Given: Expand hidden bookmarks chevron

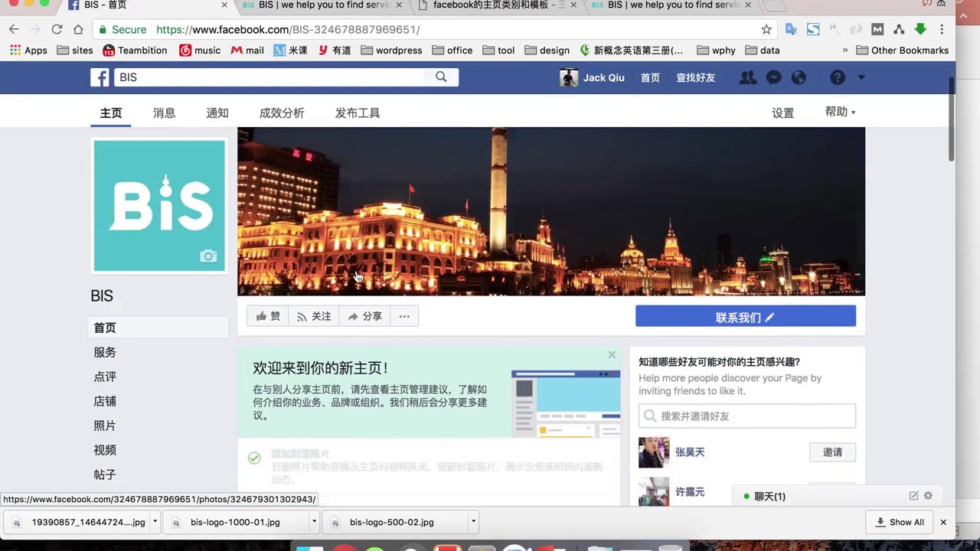Looking at the screenshot, I should pos(845,50).
